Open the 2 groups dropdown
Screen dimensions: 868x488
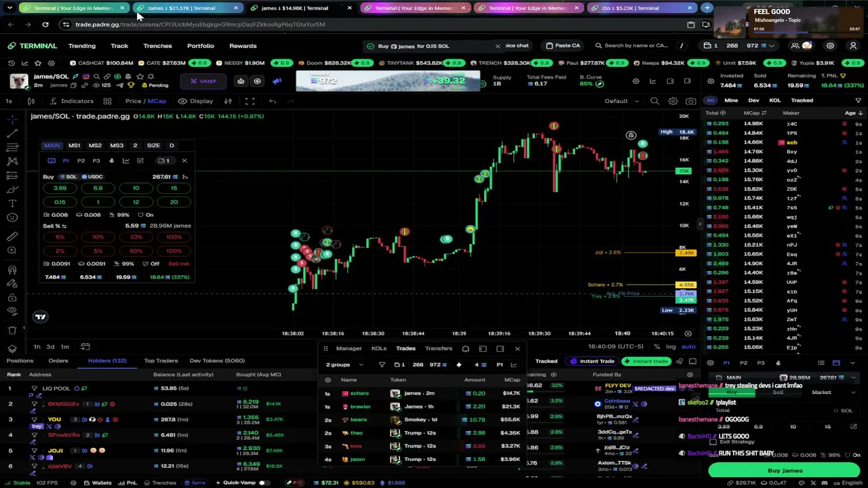(344, 365)
